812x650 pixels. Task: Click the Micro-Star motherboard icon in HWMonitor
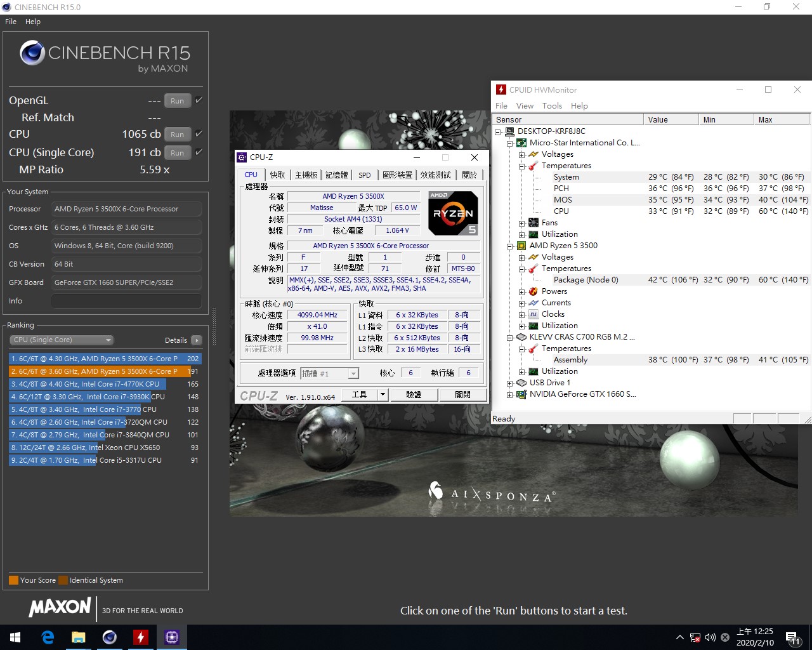click(521, 143)
